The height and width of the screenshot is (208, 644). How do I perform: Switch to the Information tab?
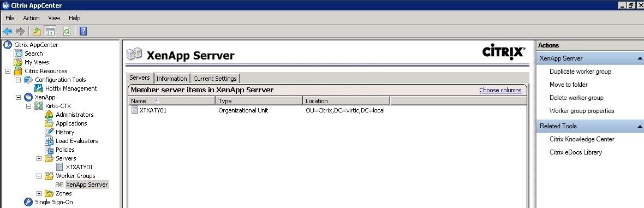(172, 79)
